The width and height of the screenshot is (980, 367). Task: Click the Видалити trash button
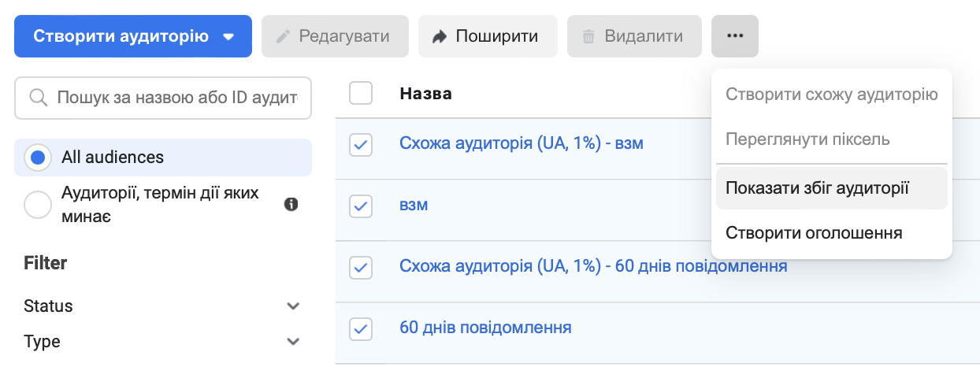point(634,36)
